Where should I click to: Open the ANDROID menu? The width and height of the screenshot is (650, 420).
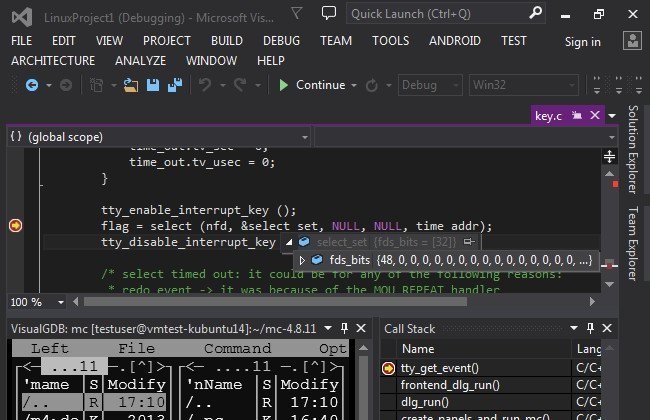click(x=455, y=41)
